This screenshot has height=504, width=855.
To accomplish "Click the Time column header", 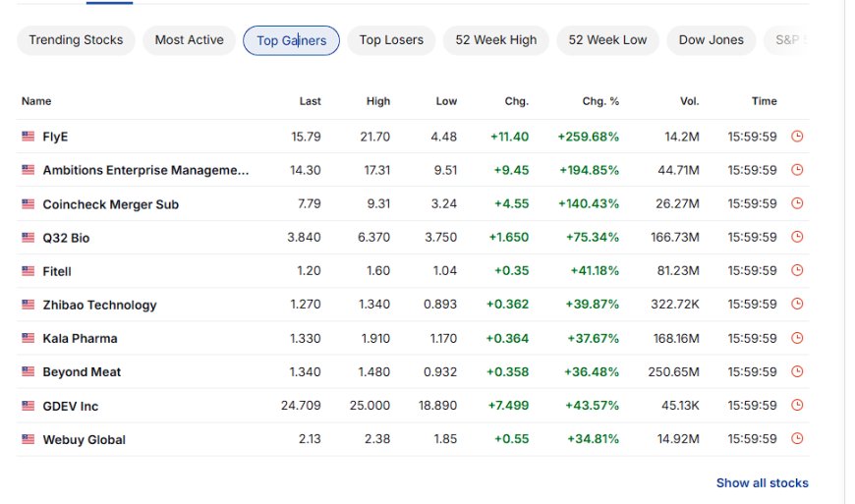I will [764, 101].
